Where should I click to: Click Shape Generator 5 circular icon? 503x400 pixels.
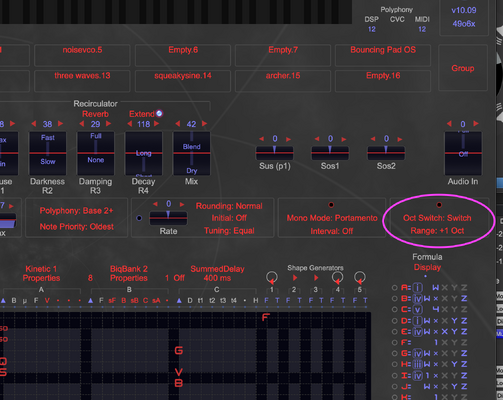click(359, 277)
